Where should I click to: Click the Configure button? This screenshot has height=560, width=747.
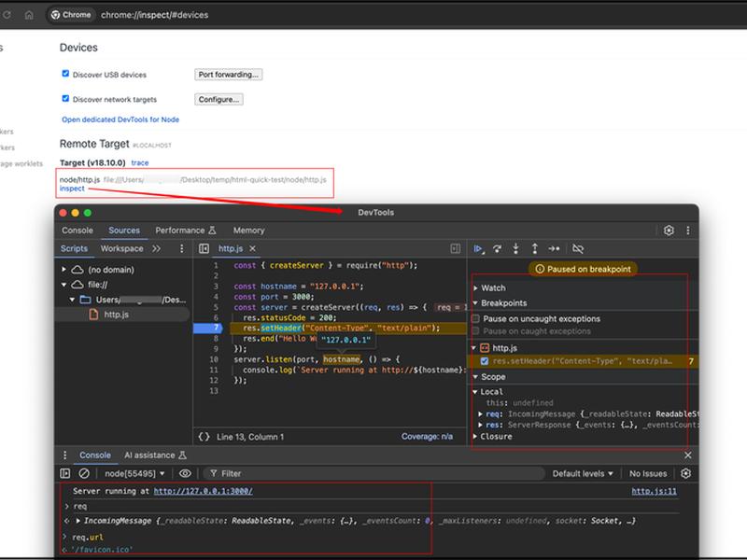pyautogui.click(x=218, y=99)
